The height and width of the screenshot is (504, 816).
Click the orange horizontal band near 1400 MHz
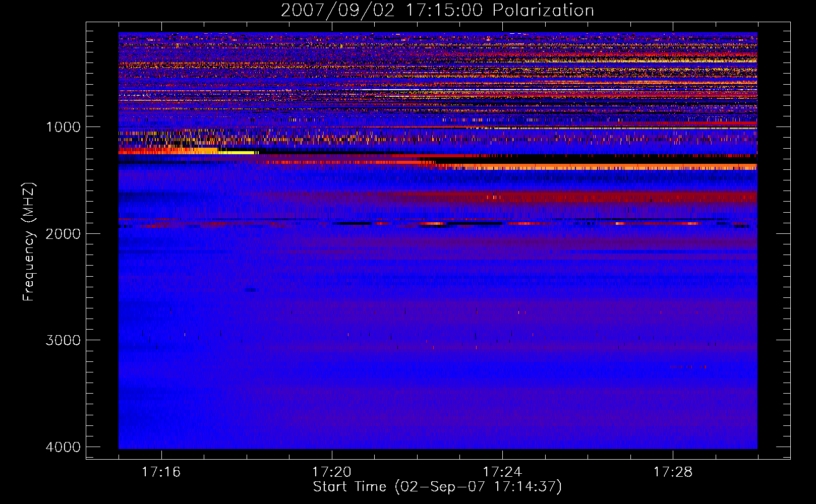pyautogui.click(x=595, y=167)
